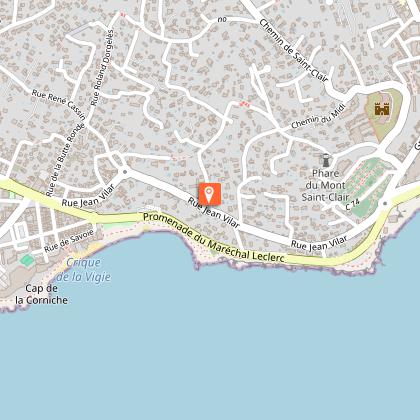Click the red marker atop Rue Roland Dorgelès
The image size is (420, 420).
[x=123, y=14]
